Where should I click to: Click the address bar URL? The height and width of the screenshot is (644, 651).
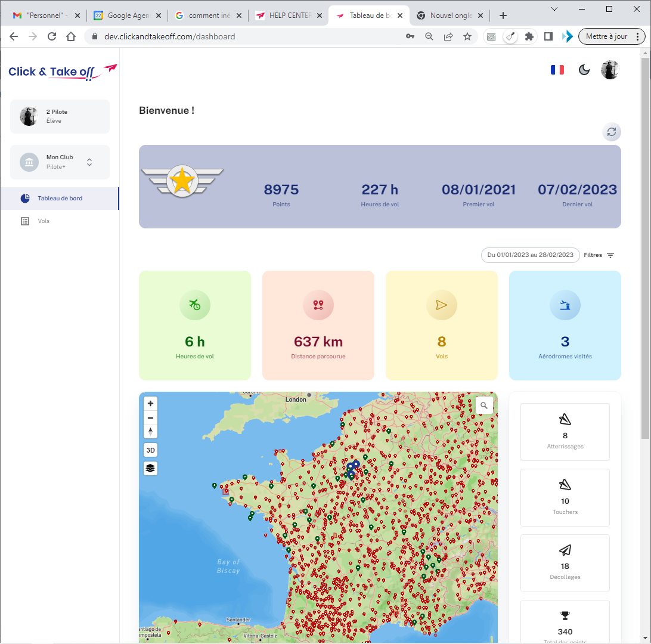pos(170,36)
